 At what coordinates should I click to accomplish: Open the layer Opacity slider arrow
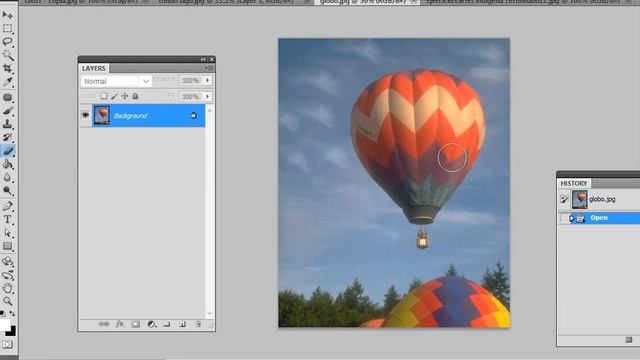(208, 80)
